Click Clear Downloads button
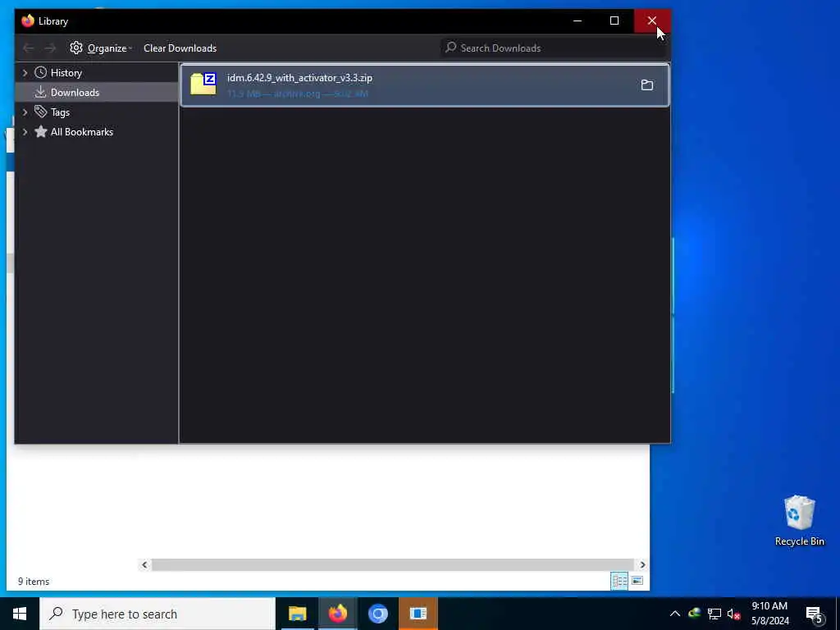 [180, 48]
